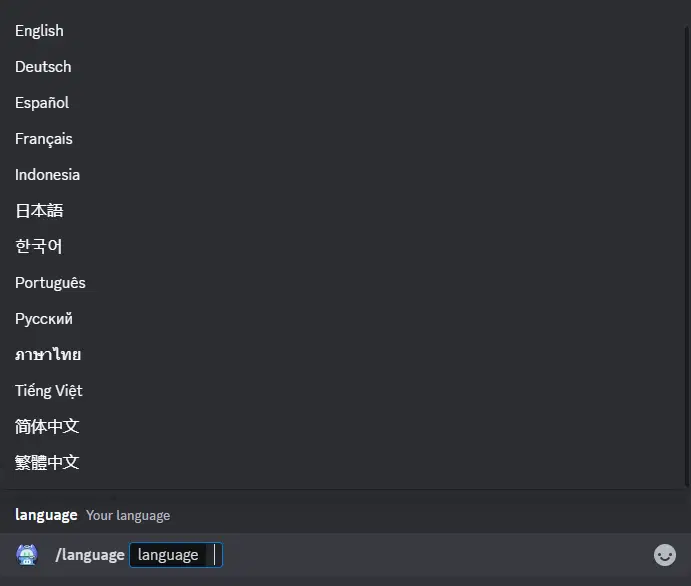Focus the language parameter input field
This screenshot has width=691, height=586.
(176, 555)
